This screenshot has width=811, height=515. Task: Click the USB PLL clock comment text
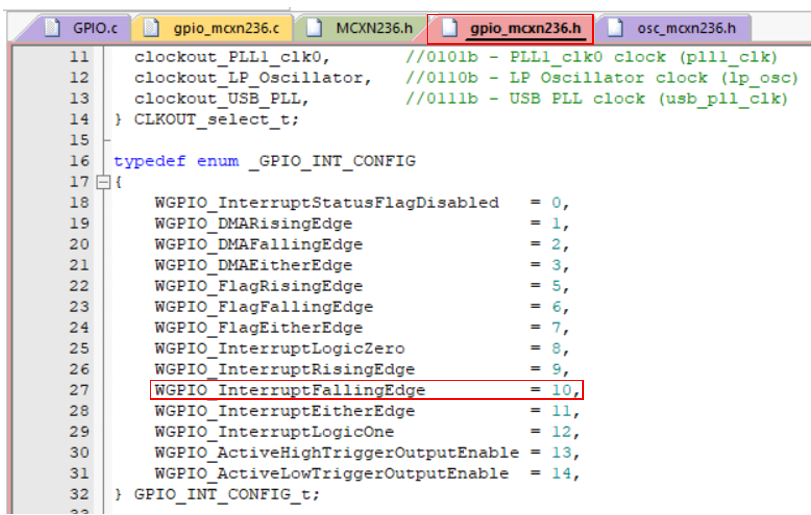click(596, 98)
